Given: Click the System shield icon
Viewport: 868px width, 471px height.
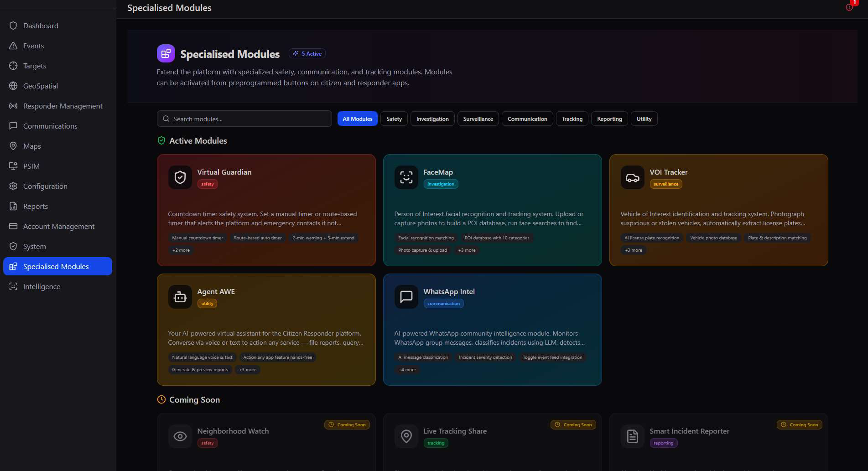Looking at the screenshot, I should [13, 246].
